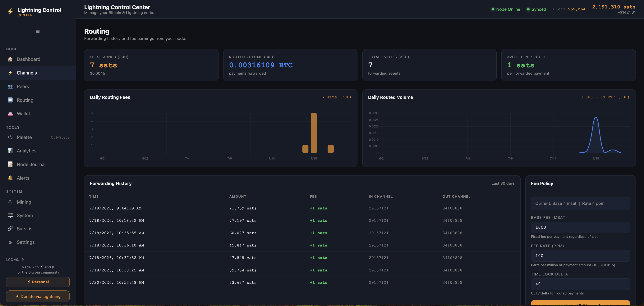Open the Peers page
This screenshot has height=306, width=644.
click(x=38, y=86)
